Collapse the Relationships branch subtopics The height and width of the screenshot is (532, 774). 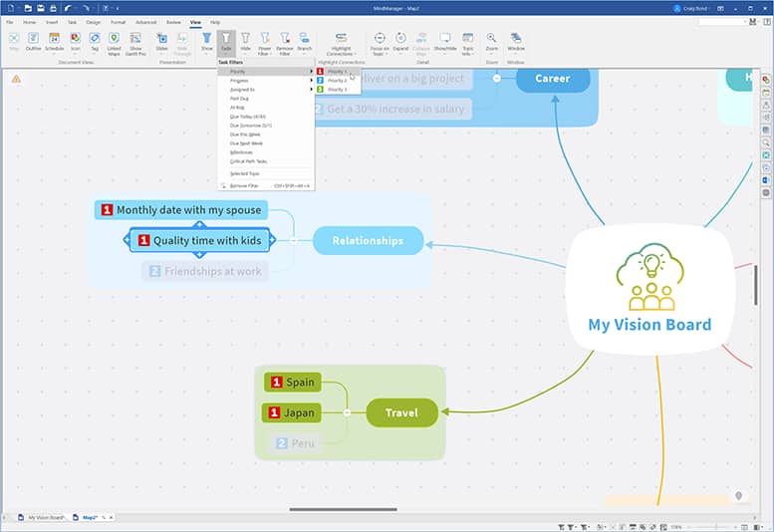click(x=294, y=240)
